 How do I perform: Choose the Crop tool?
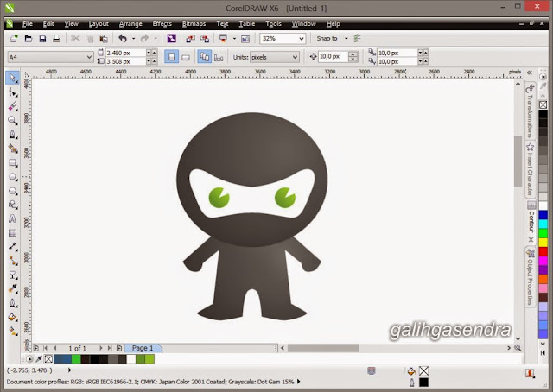pos(12,106)
